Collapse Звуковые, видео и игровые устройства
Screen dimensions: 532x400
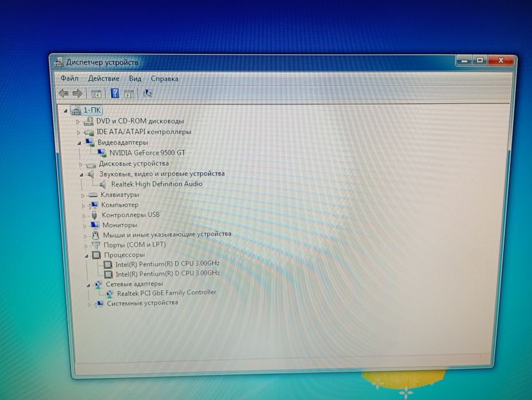point(81,175)
